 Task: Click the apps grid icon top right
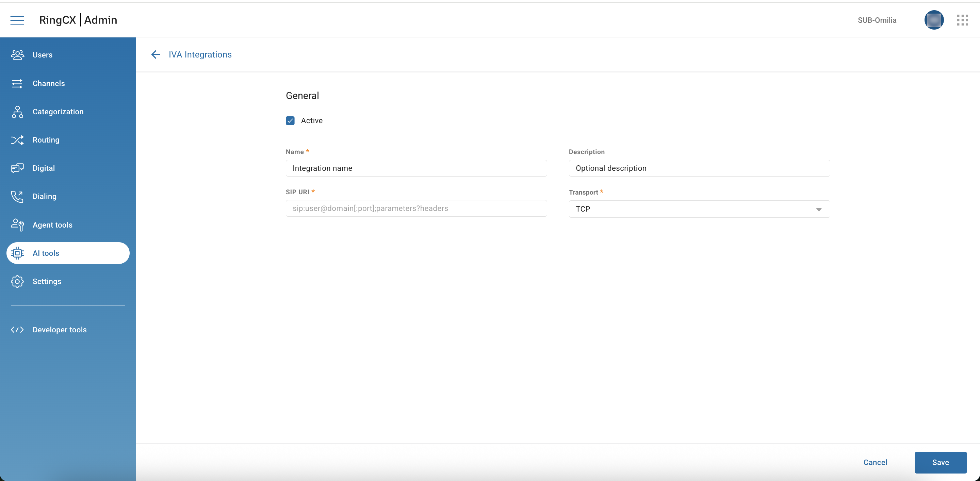pyautogui.click(x=963, y=20)
